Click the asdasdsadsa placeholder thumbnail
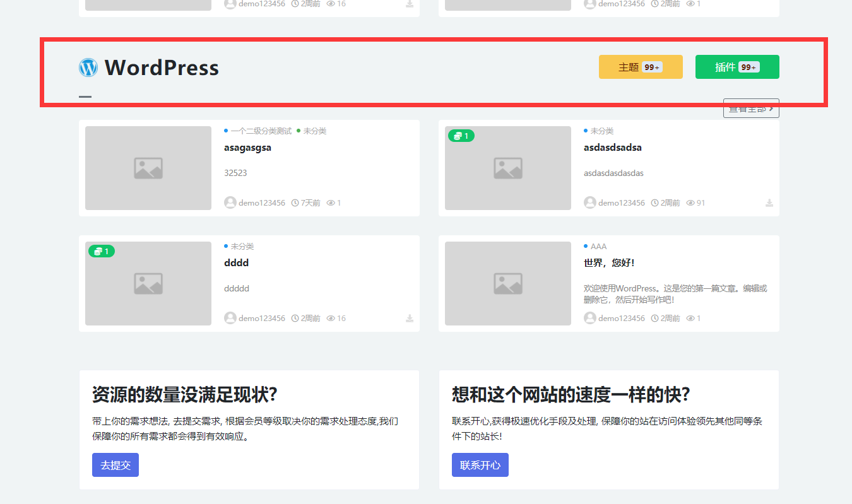Image resolution: width=852 pixels, height=504 pixels. click(x=507, y=168)
